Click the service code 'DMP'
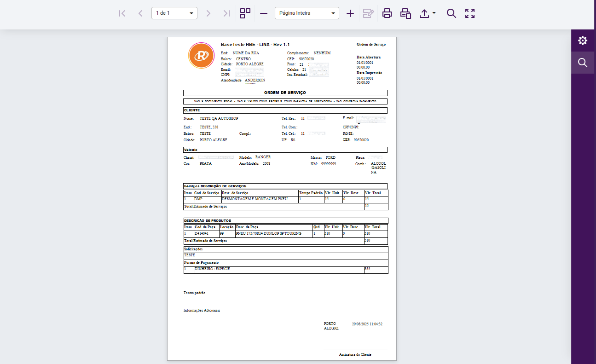 tap(198, 199)
